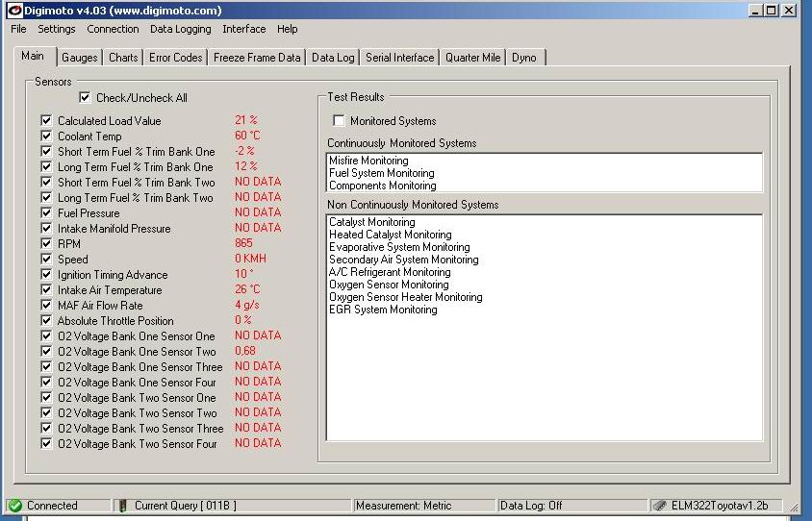Toggle the Check/Uncheck All checkbox
Image resolution: width=812 pixels, height=521 pixels.
85,98
